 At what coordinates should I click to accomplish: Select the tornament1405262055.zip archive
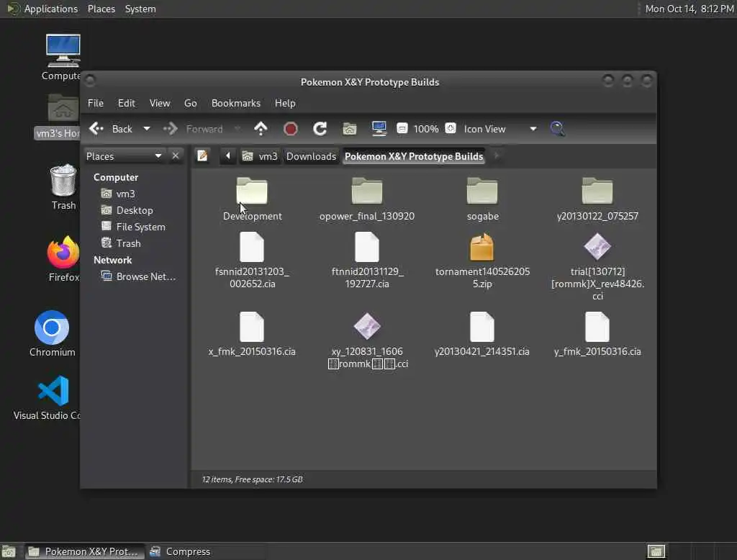click(x=482, y=261)
